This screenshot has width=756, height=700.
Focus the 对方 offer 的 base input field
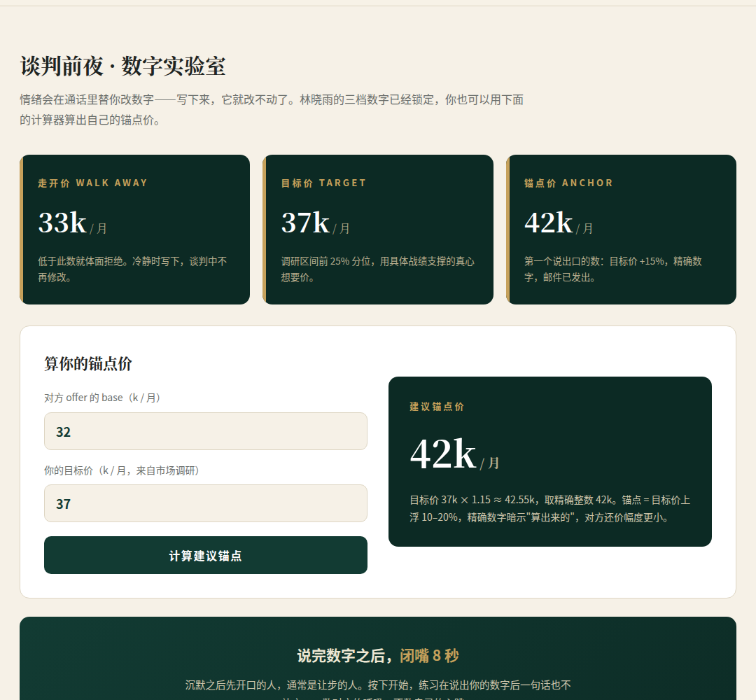205,431
